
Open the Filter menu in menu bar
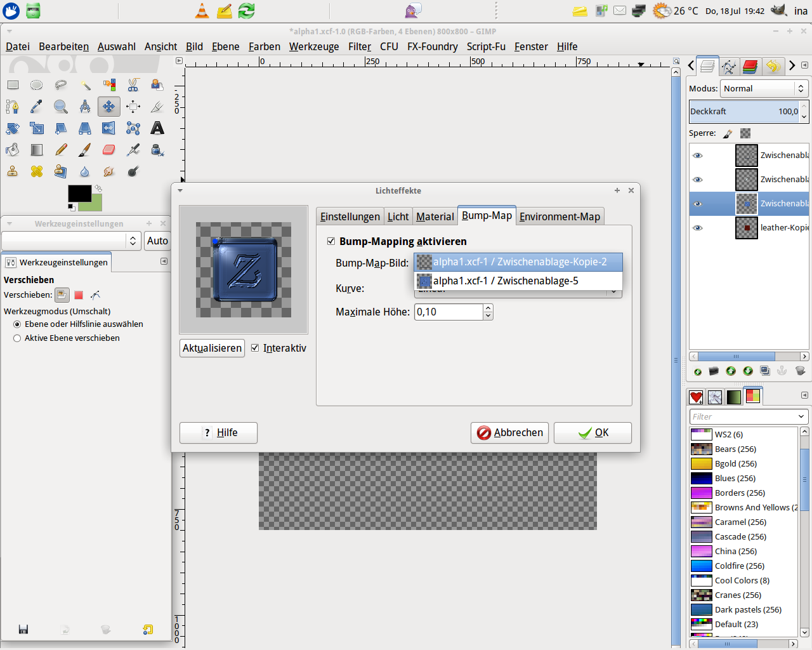pyautogui.click(x=360, y=46)
